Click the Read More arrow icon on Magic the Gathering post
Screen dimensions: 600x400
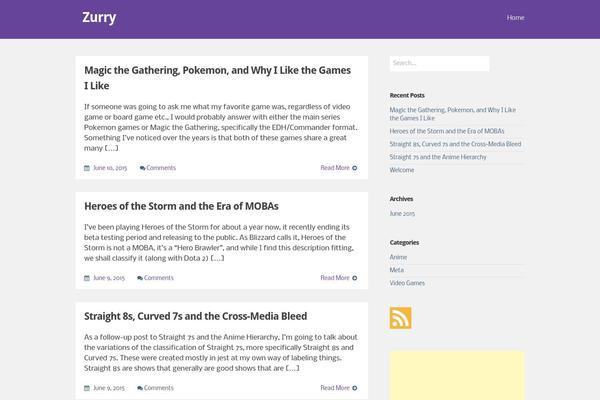[355, 168]
